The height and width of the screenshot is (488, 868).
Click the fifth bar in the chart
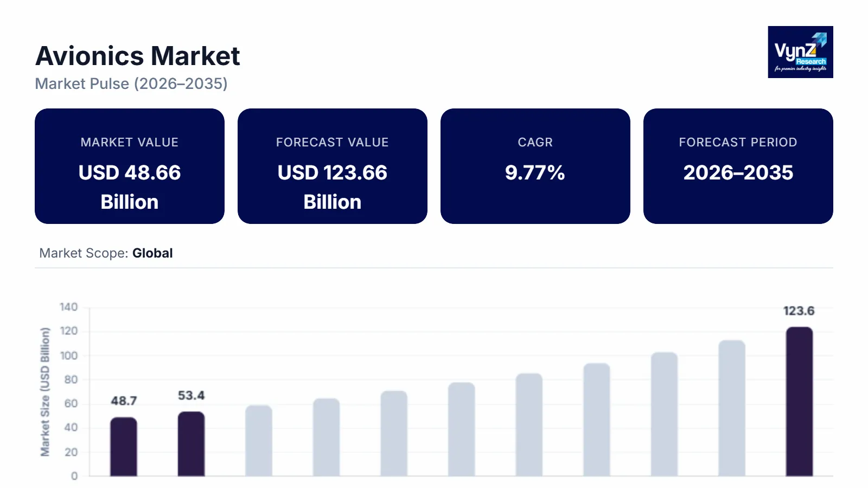[394, 434]
